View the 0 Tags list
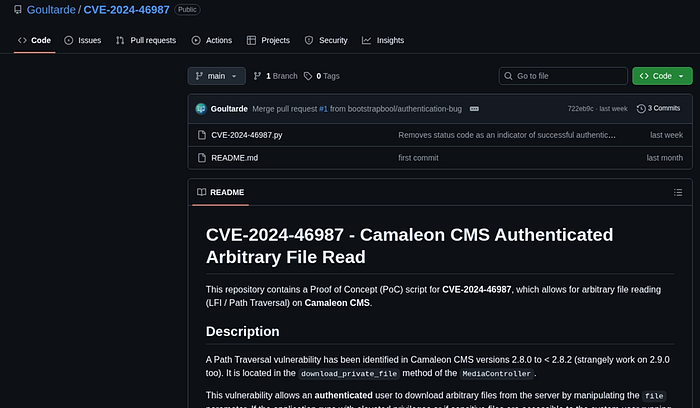 point(322,76)
